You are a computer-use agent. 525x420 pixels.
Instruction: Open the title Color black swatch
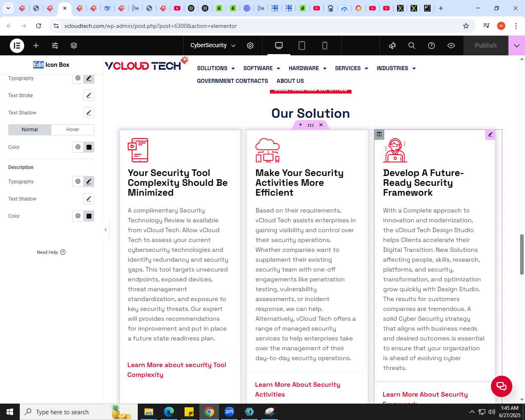[x=89, y=147]
